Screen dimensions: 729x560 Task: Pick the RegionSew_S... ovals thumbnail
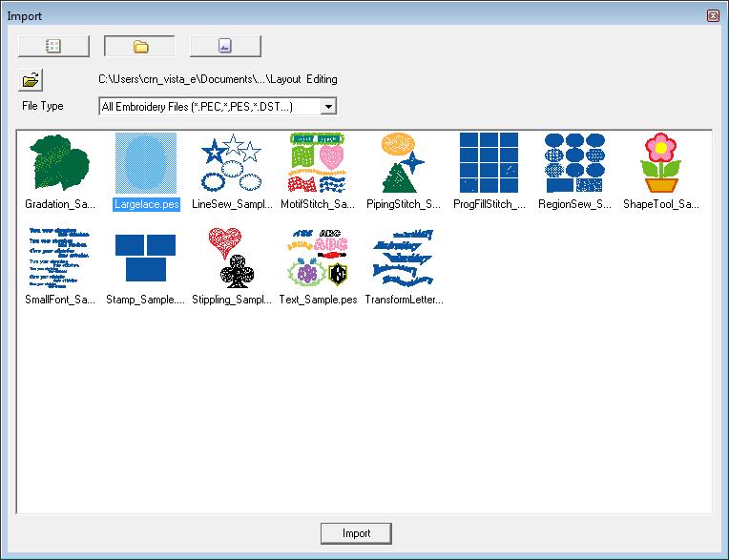(x=574, y=162)
